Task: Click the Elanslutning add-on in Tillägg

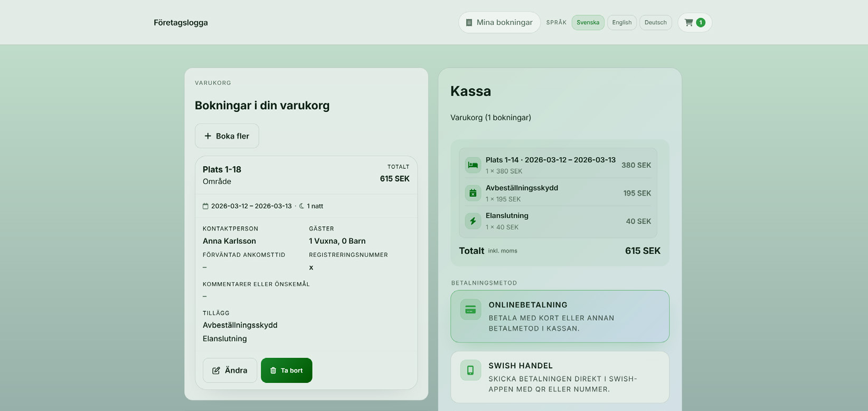Action: [224, 339]
